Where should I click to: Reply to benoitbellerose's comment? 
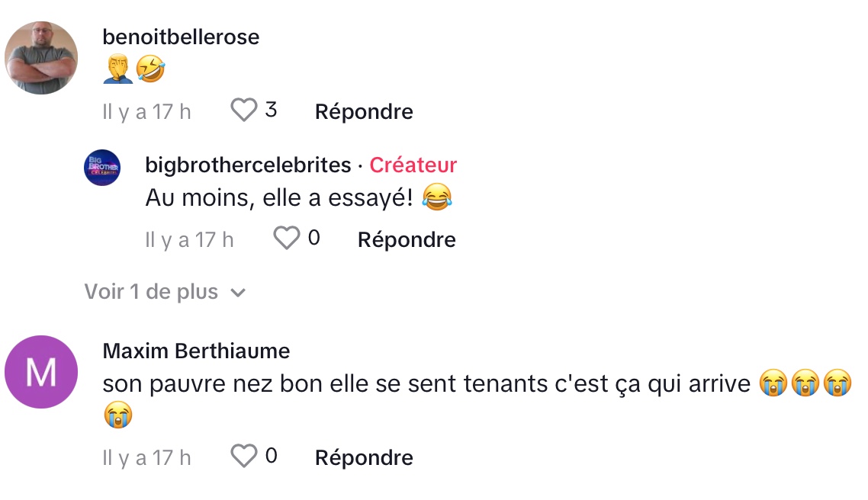(364, 111)
